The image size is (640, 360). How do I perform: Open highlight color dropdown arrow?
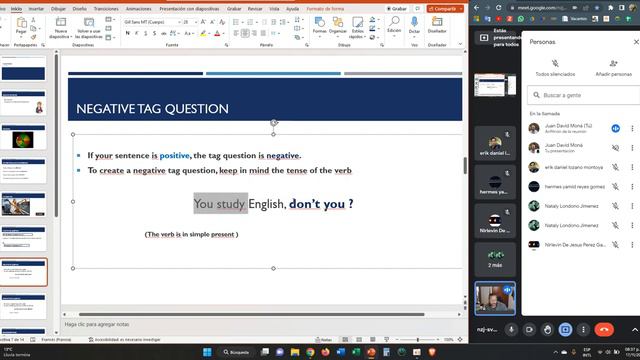(x=209, y=33)
